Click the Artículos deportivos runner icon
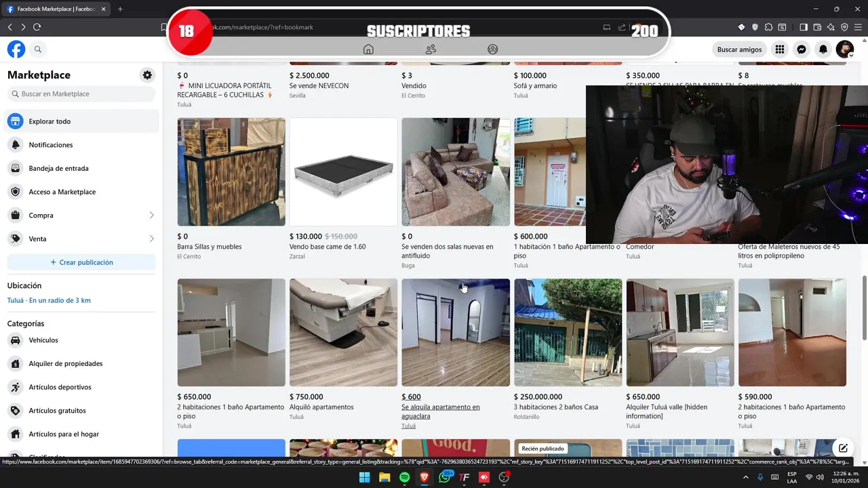This screenshot has width=868, height=488. [x=16, y=387]
